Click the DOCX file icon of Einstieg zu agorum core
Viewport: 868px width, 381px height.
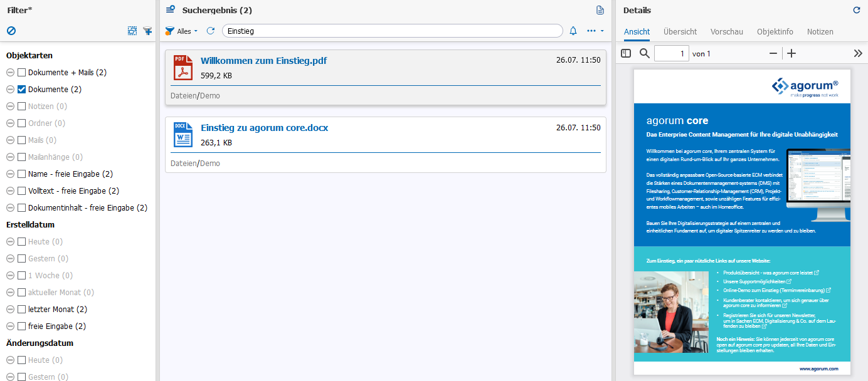pos(183,135)
